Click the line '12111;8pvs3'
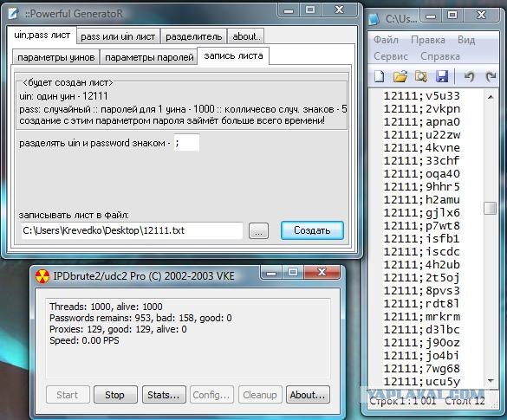Viewport: 507px width, 420px height. coord(422,290)
